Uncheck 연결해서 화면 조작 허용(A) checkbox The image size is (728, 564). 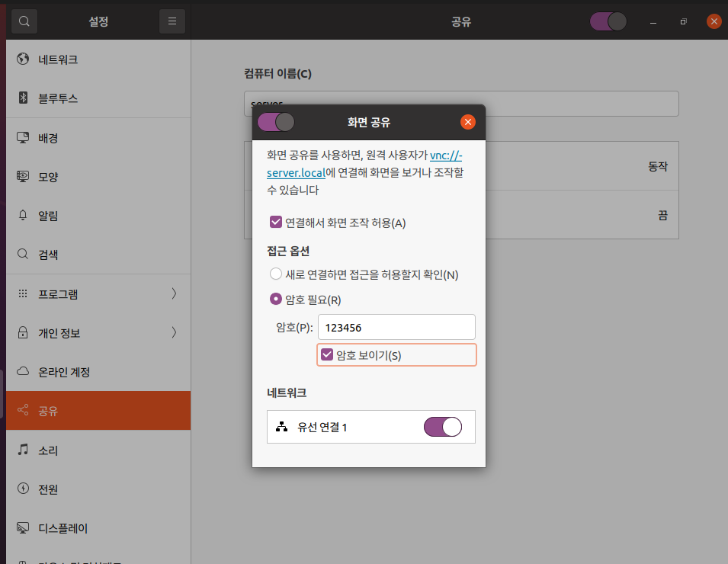pyautogui.click(x=276, y=222)
